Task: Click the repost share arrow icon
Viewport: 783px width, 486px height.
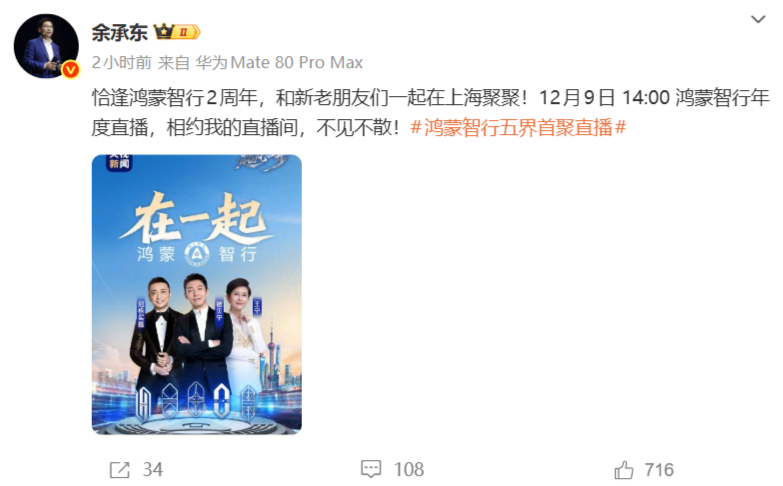Action: click(120, 470)
